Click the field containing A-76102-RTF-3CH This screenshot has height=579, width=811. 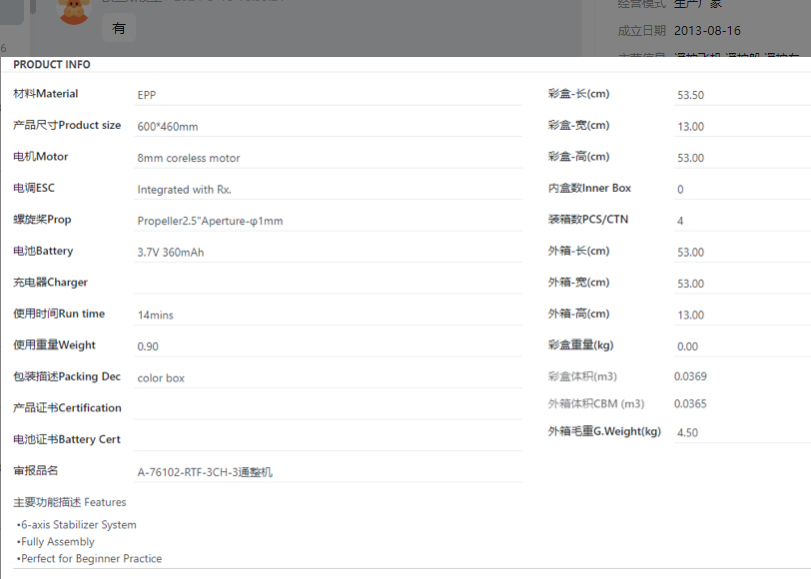click(328, 472)
